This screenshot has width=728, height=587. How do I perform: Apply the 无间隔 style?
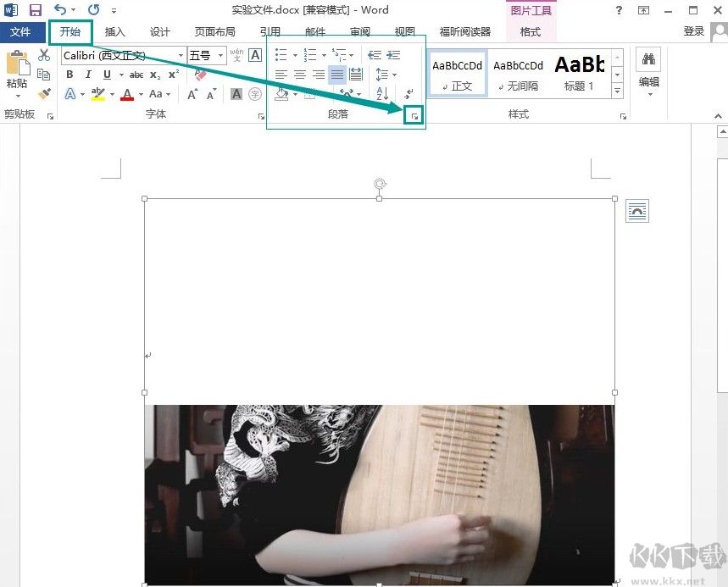point(518,74)
